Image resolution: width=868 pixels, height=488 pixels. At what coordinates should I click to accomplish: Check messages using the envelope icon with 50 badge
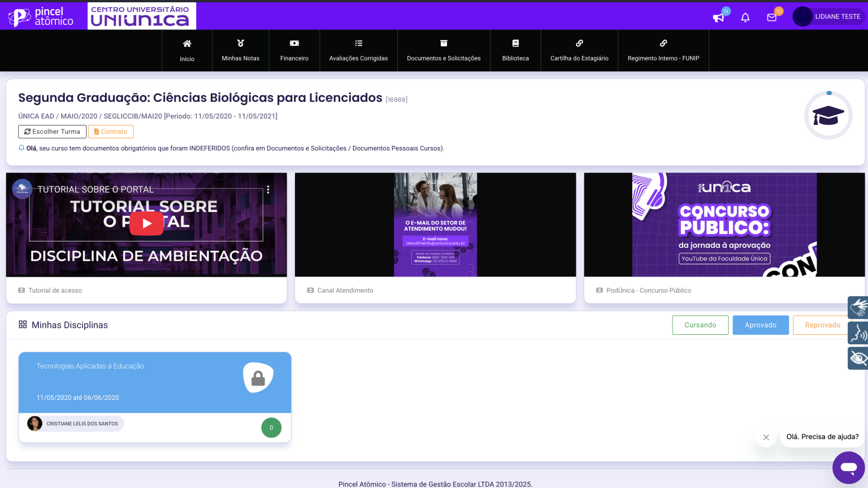coord(772,18)
